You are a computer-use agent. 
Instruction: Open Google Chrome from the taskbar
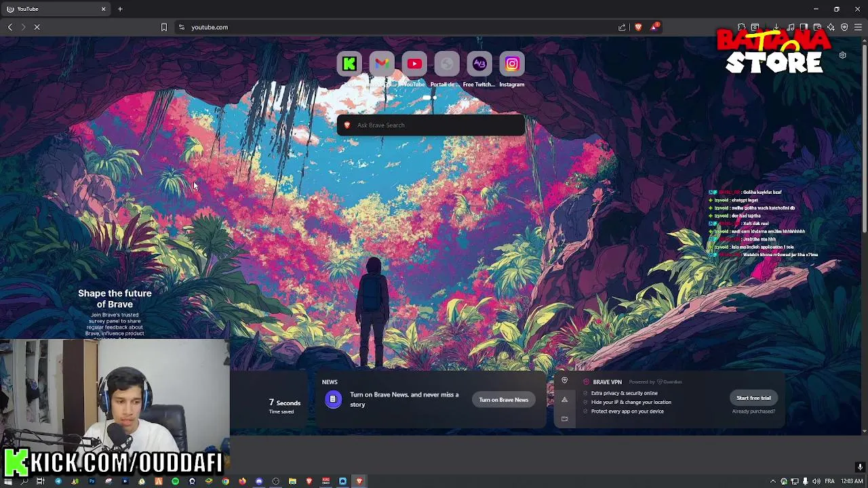click(x=226, y=481)
